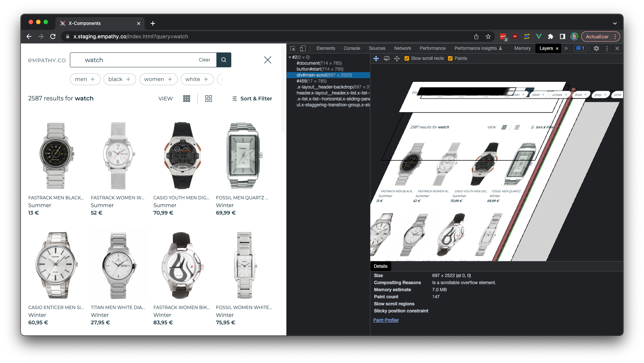Select the rotate mode icon in Layers
644x363 pixels.
387,58
